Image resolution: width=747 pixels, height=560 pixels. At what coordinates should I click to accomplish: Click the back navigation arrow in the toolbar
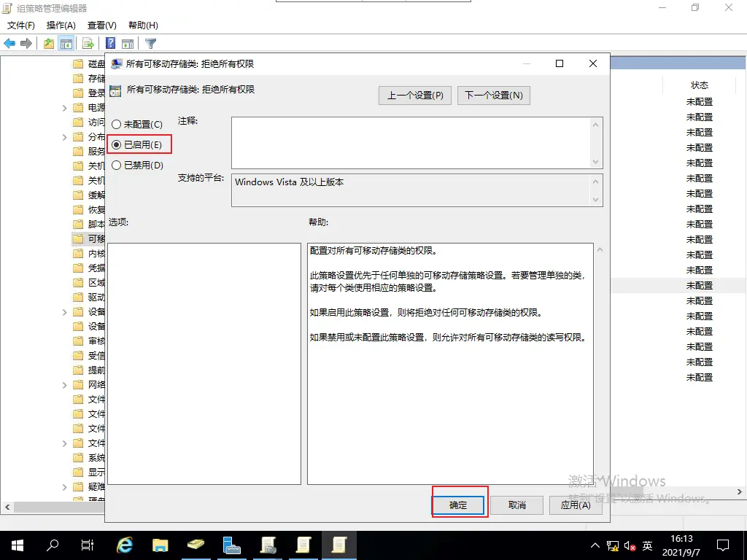pyautogui.click(x=9, y=43)
